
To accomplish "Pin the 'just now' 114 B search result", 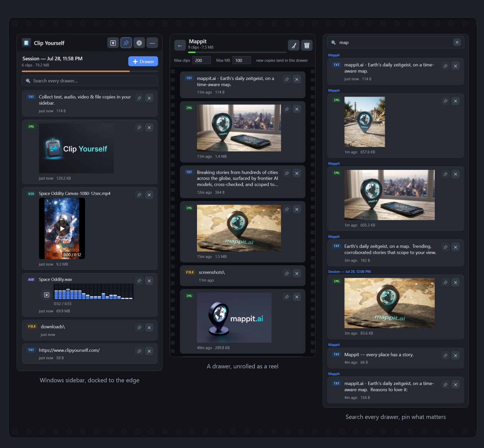I will pos(446,66).
